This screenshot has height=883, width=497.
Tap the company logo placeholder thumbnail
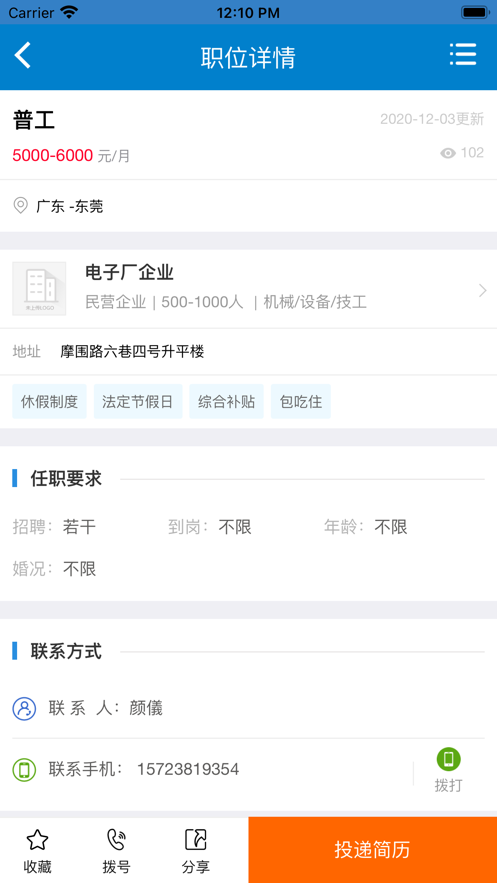pyautogui.click(x=39, y=289)
